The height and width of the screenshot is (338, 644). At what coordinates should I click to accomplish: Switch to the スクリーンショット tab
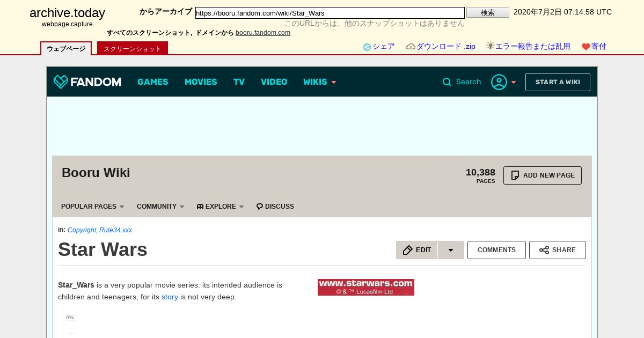(133, 48)
